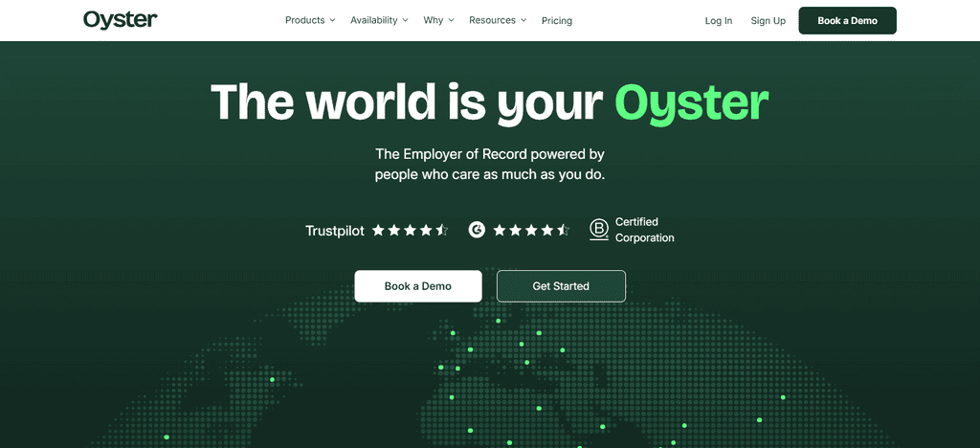Click the Log In link

point(719,21)
